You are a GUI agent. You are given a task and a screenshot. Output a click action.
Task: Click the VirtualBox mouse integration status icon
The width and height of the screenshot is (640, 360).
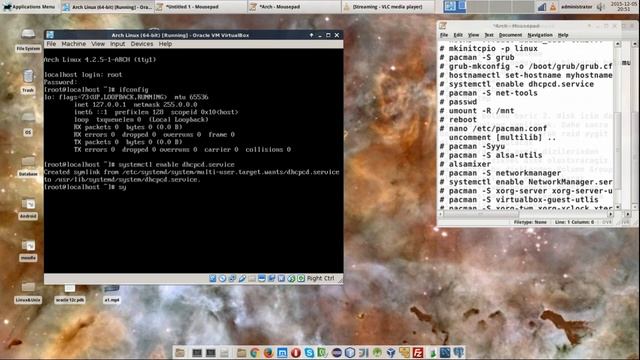click(x=291, y=278)
